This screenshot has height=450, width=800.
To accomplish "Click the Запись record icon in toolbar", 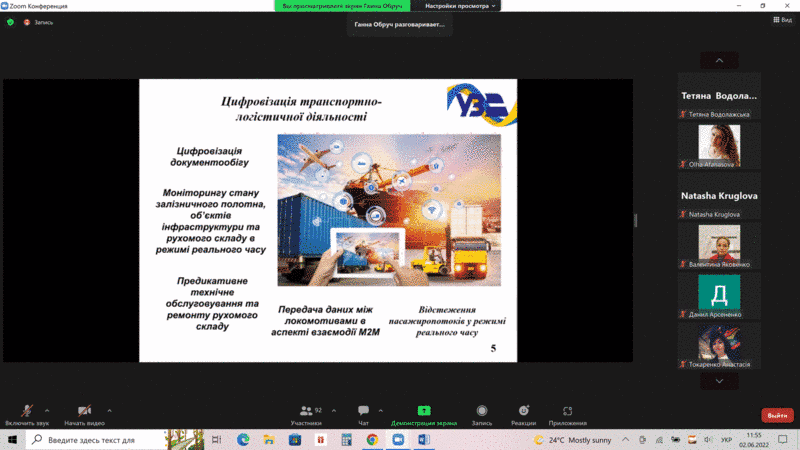I will [482, 411].
